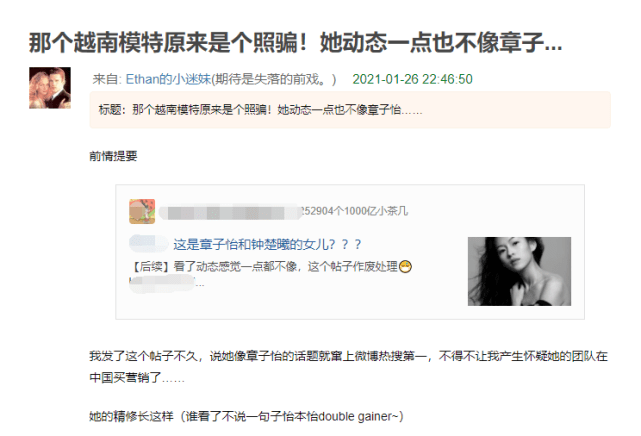Viewport: 641px width, 436px height.
Task: Open the link 这是章子怡和钟楚曦的女儿？？？
Action: (267, 244)
